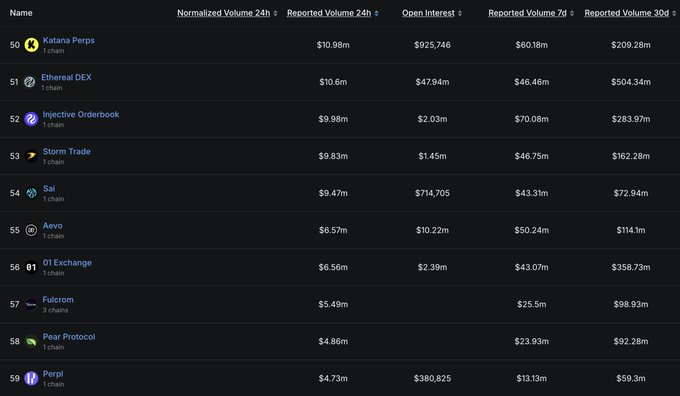Click the Perpl logo icon

point(31,378)
